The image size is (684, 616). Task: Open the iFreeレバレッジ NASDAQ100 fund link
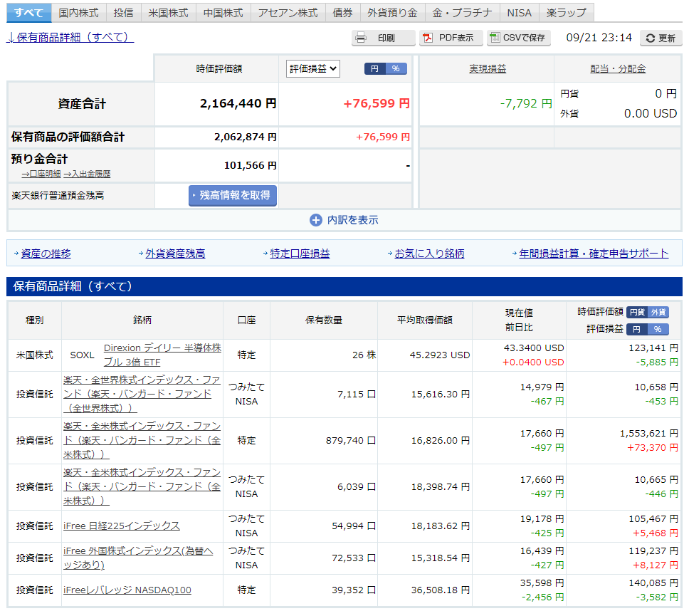point(127,590)
